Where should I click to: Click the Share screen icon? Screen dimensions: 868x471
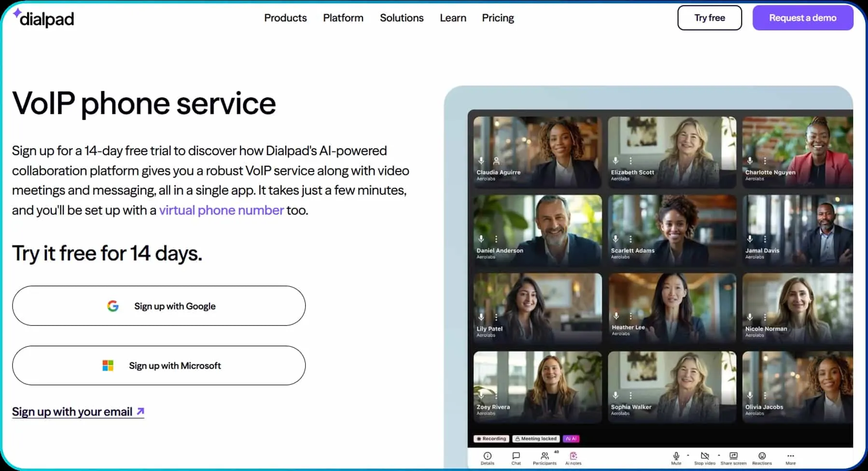click(733, 456)
